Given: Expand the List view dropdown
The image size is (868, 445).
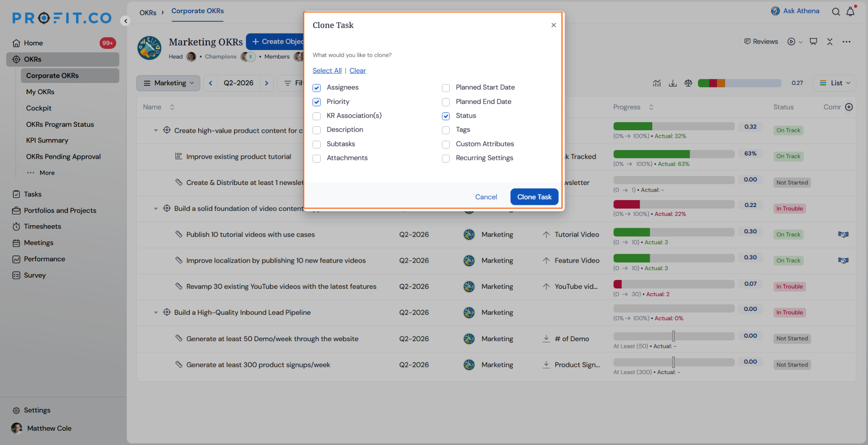Looking at the screenshot, I should click(835, 83).
